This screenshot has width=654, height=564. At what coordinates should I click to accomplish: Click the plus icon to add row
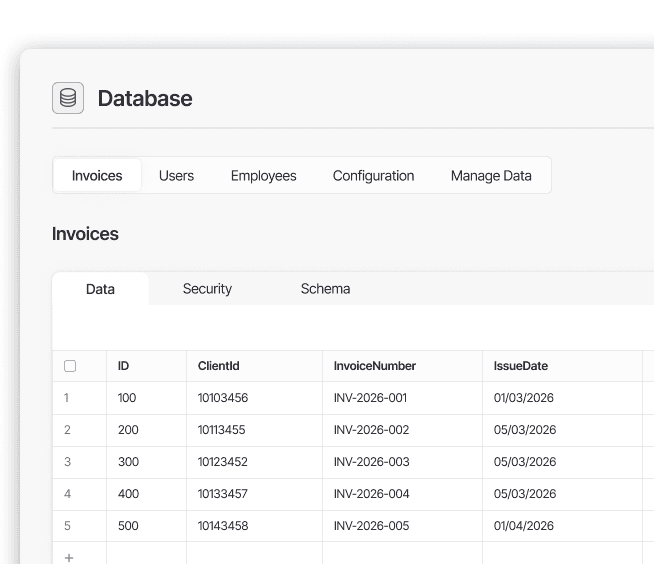[69, 557]
